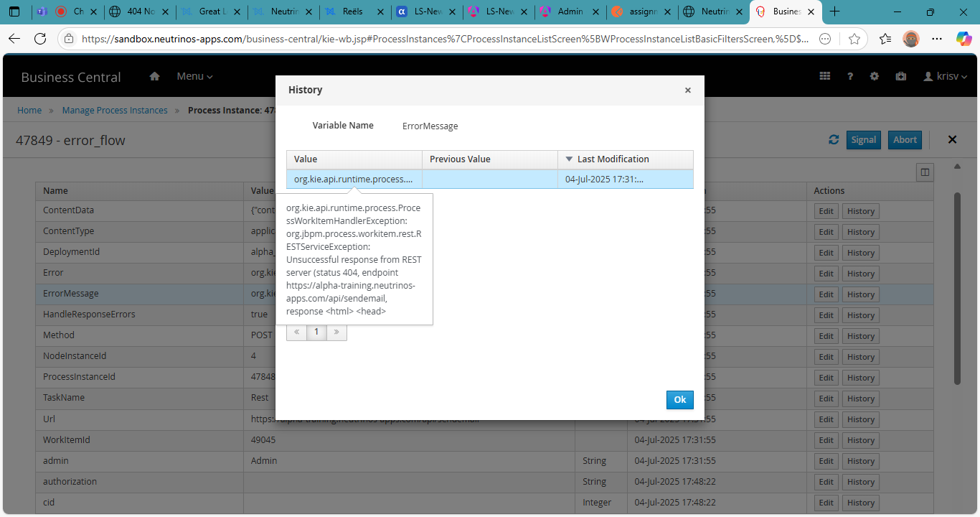Select the org.kie.api.runtime.process value row
This screenshot has width=980, height=517.
[x=354, y=180]
